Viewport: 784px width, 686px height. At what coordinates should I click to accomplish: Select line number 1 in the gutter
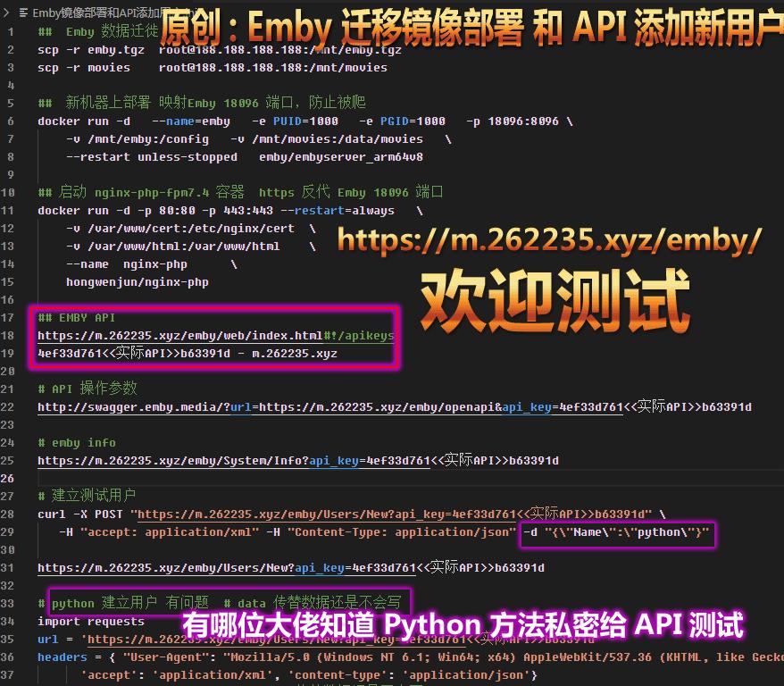pyautogui.click(x=11, y=32)
